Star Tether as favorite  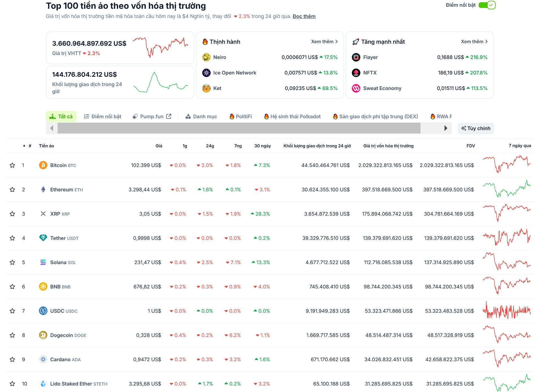tap(12, 238)
